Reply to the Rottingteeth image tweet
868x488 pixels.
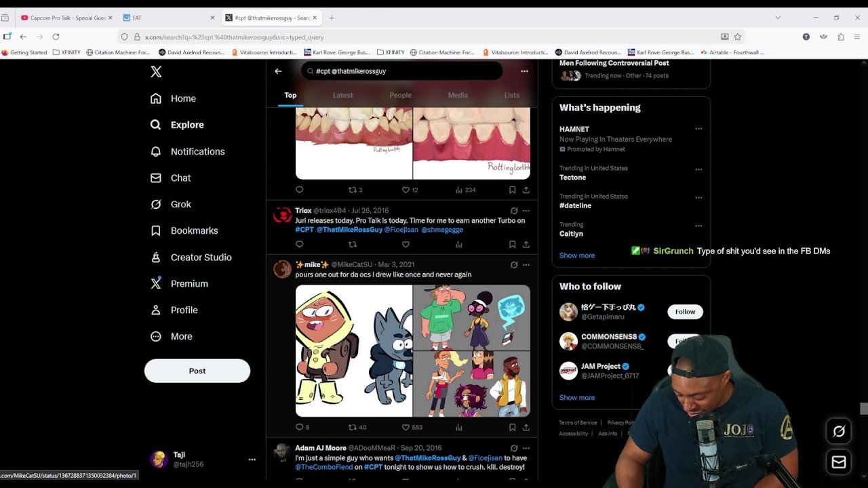pos(300,190)
